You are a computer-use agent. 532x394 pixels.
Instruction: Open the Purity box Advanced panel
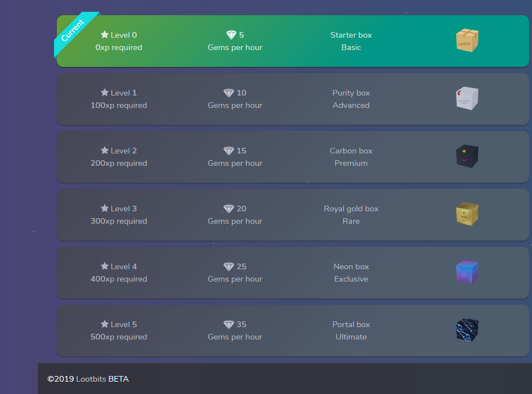click(292, 99)
